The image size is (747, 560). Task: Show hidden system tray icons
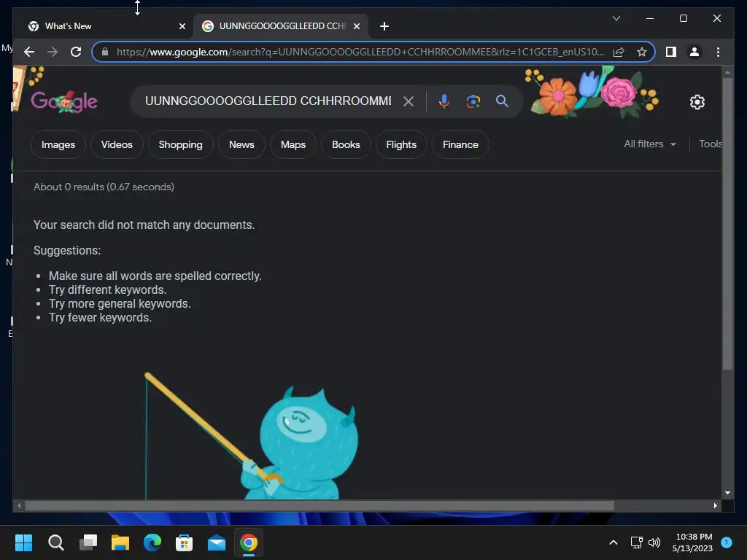(614, 542)
